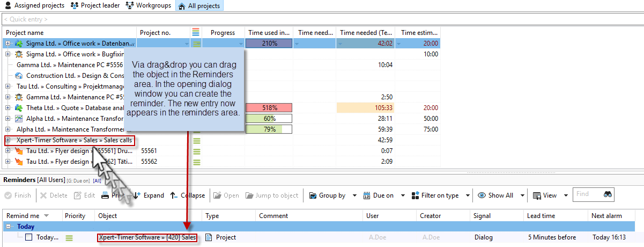The image size is (644, 247).
Task: Collapse the Today reminder group
Action: click(x=8, y=227)
